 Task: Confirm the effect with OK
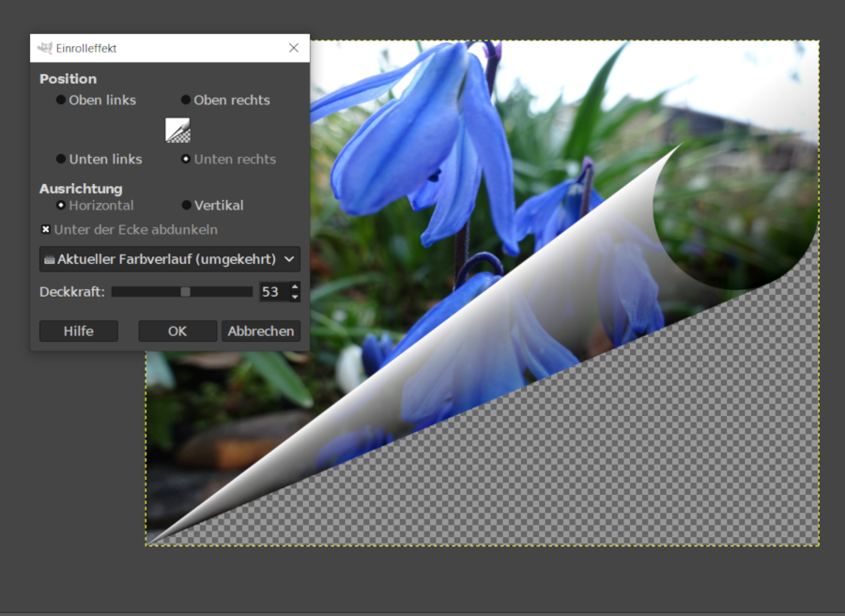(177, 331)
